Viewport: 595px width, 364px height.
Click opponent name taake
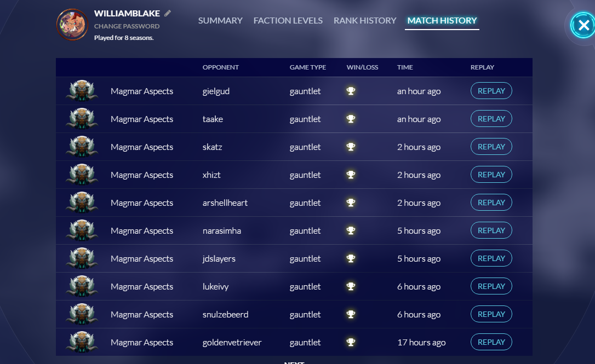click(x=213, y=119)
